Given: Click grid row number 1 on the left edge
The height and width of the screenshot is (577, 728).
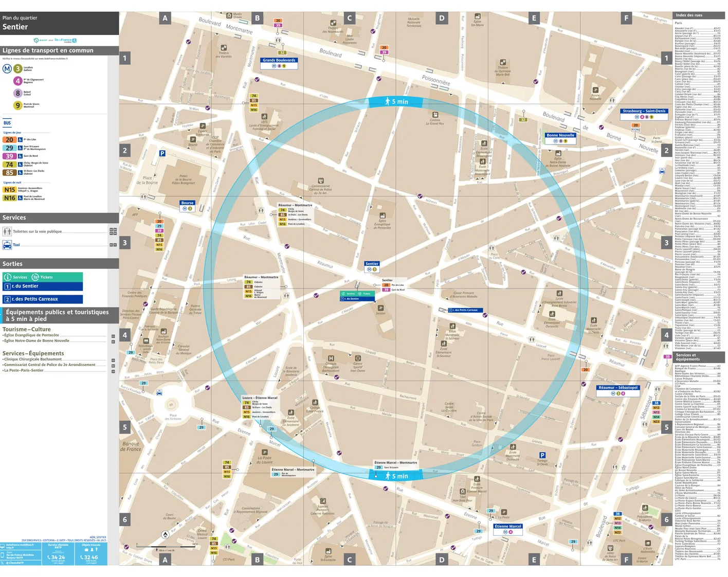Looking at the screenshot, I should point(124,58).
